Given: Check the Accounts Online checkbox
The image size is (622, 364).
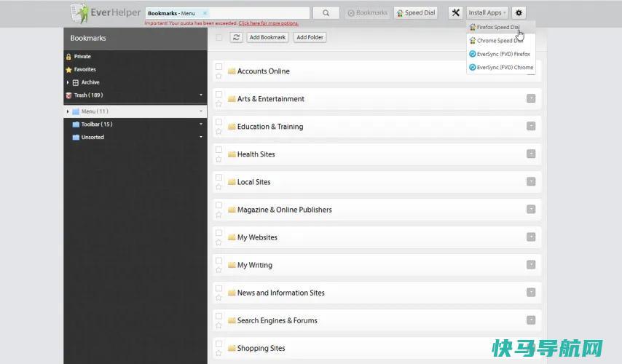Looking at the screenshot, I should point(219,66).
